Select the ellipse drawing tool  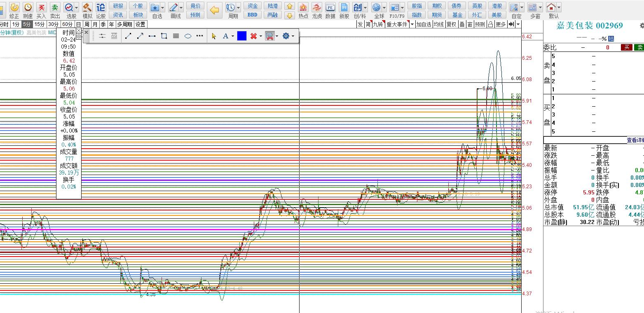coord(188,36)
